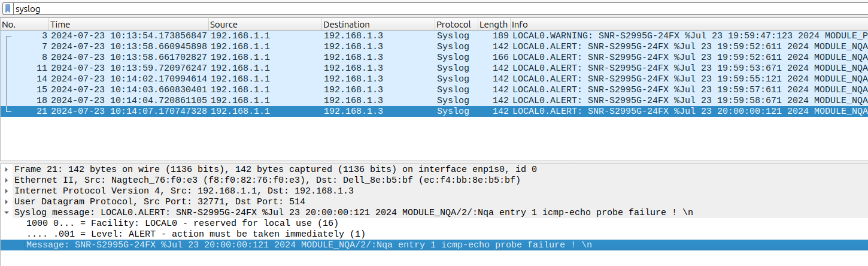The width and height of the screenshot is (868, 266).
Task: Sort by the Info column header
Action: [x=689, y=25]
